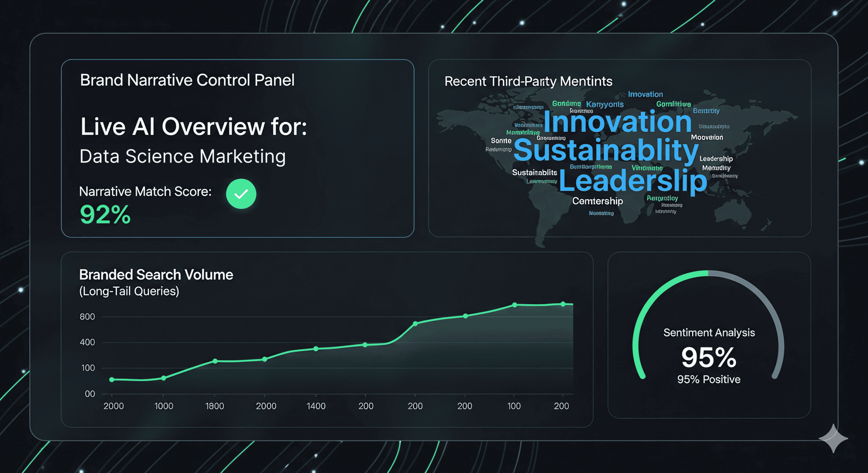Click the last data point on chart
Viewport: 868px width, 473px height.
click(x=563, y=304)
